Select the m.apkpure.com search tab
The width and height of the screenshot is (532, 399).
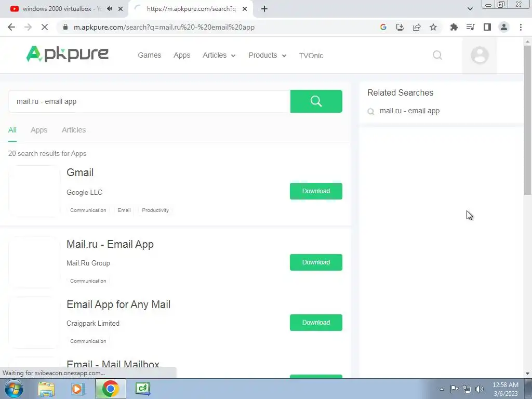191,9
